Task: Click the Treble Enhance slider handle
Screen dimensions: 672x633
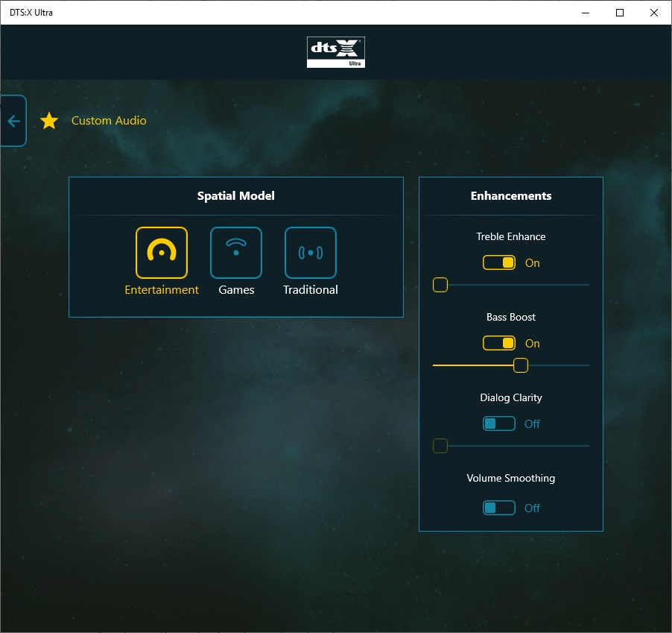Action: pos(440,284)
